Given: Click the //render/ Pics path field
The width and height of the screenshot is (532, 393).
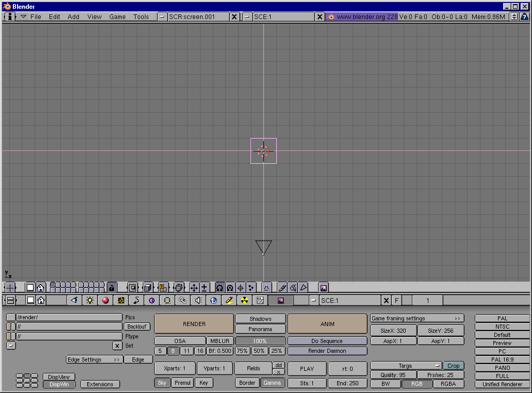Looking at the screenshot, I should click(x=69, y=317).
